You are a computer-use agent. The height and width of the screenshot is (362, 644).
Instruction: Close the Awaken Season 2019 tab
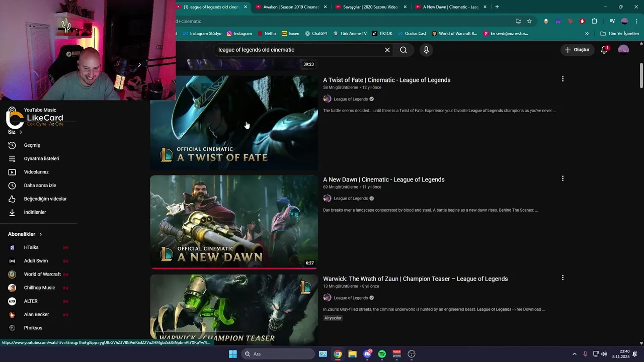click(x=325, y=7)
